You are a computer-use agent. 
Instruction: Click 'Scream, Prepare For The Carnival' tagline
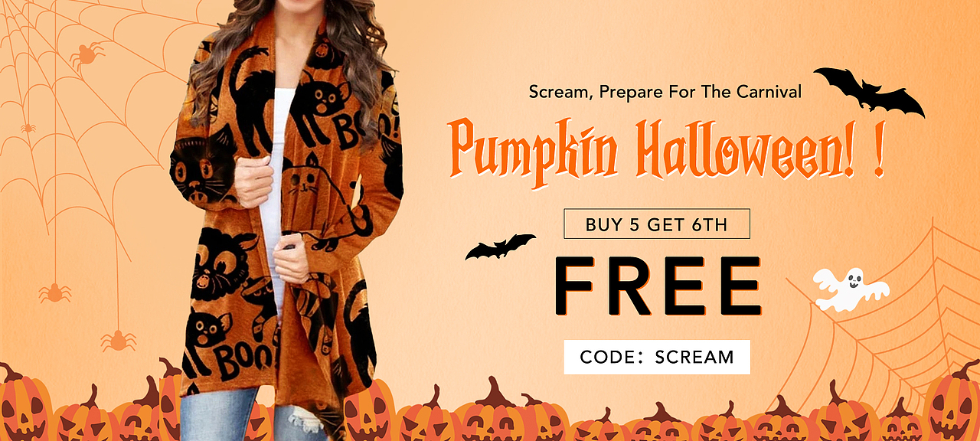(665, 92)
